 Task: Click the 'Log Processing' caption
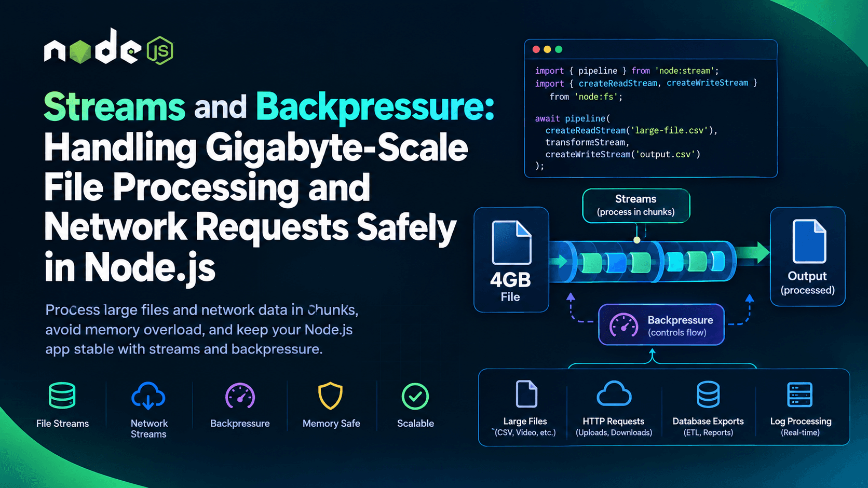(801, 422)
